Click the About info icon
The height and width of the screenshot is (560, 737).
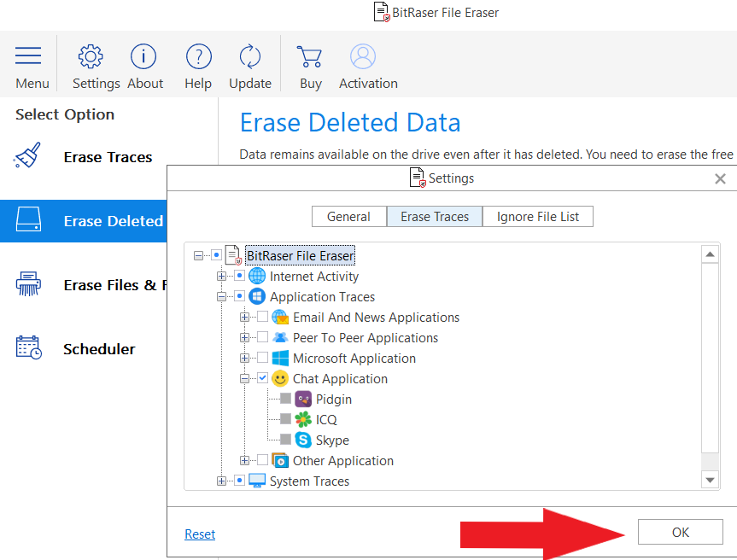click(143, 56)
